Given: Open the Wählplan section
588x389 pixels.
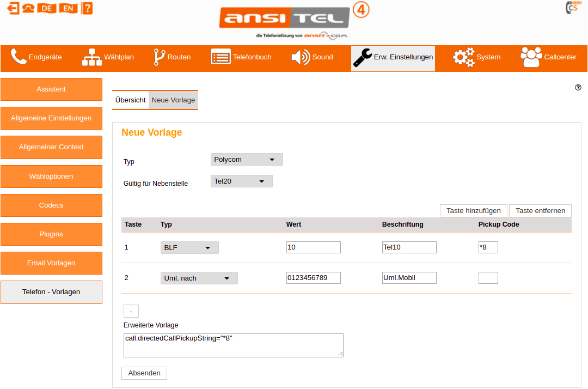Looking at the screenshot, I should point(108,57).
